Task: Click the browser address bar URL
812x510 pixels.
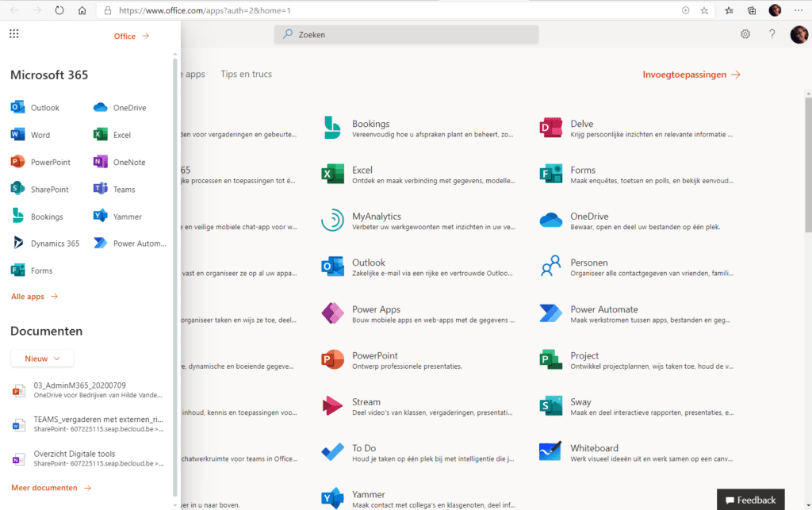Action: point(205,10)
